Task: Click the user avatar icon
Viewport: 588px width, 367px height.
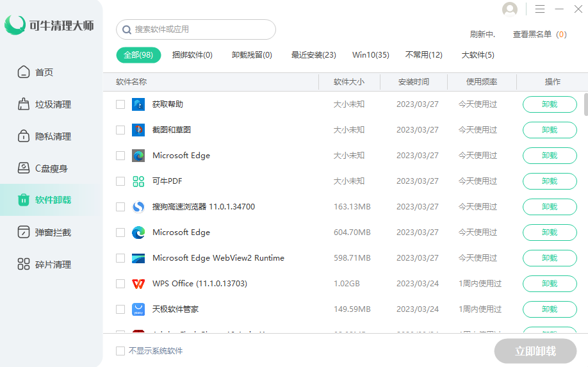Action: point(510,10)
